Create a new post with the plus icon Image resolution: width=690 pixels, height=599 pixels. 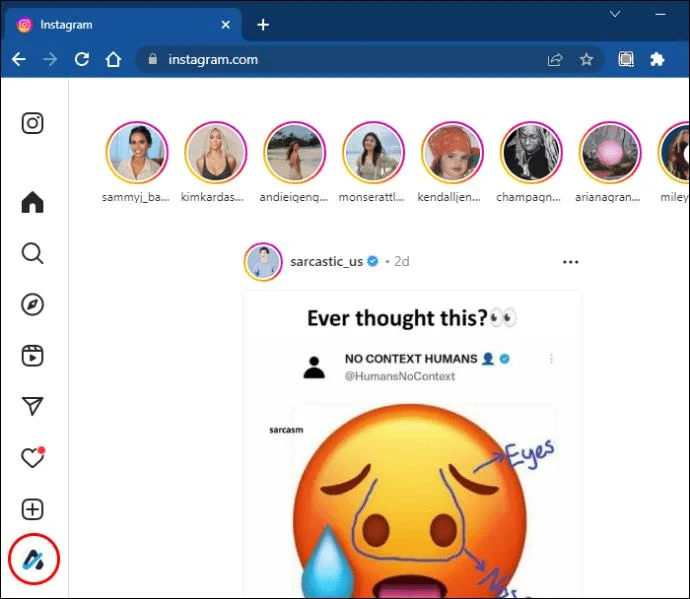coord(33,509)
